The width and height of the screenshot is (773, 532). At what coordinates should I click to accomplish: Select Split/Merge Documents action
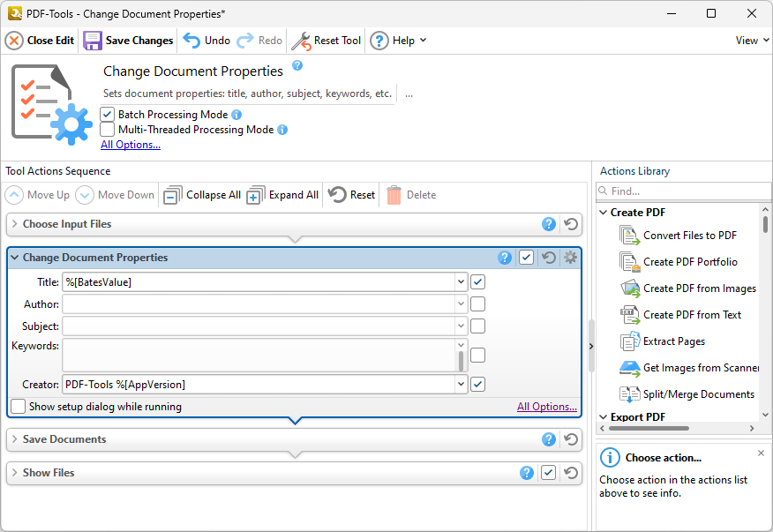click(687, 394)
